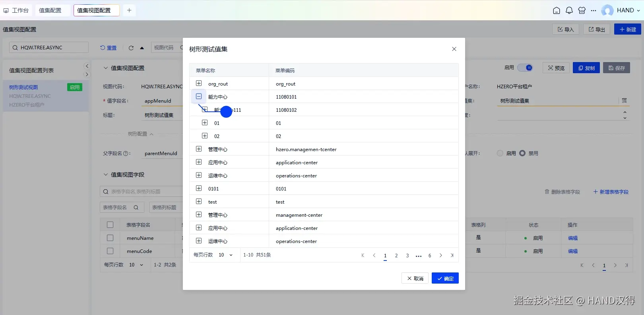Open the more options ellipsis in header
The height and width of the screenshot is (315, 644).
point(594,11)
